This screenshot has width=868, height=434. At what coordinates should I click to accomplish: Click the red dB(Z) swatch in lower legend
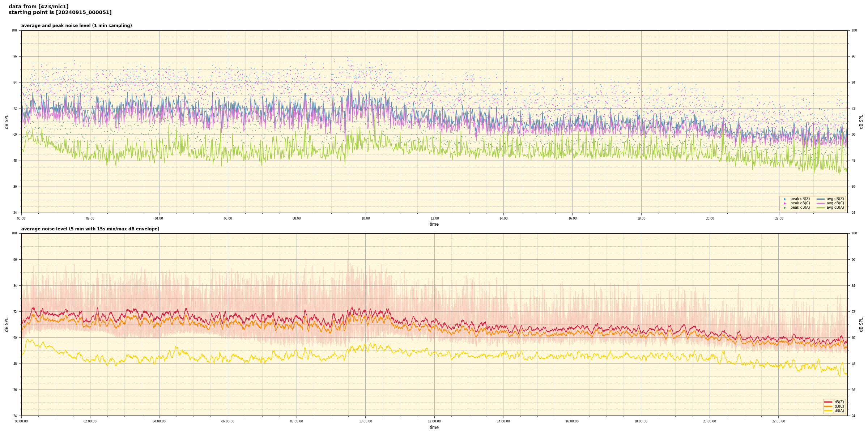click(x=828, y=402)
